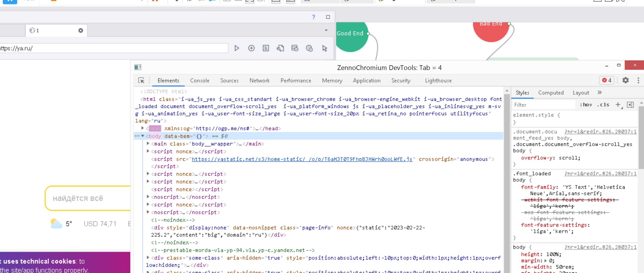Click the document page icon in browser toolbar

(x=266, y=48)
